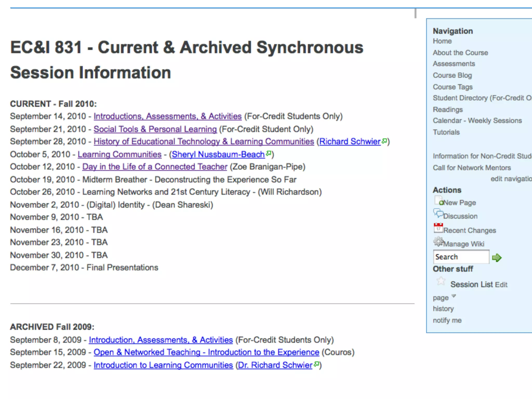
Task: Open the Course Blog navigation item
Action: coord(452,75)
